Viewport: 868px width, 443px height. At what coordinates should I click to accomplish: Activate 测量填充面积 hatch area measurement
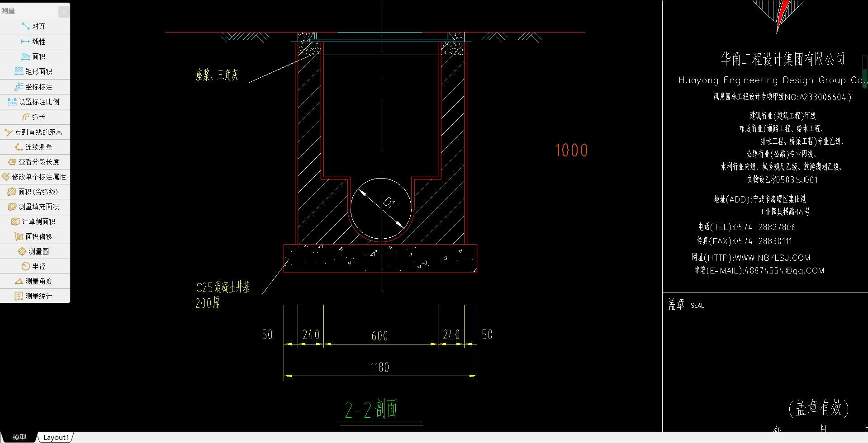[x=35, y=207]
